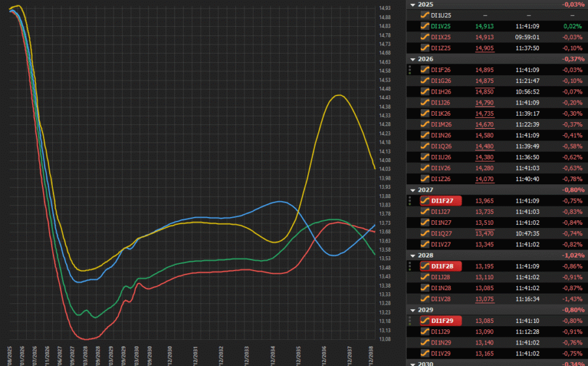Click the 13.08 label on the chart axis

(385, 339)
